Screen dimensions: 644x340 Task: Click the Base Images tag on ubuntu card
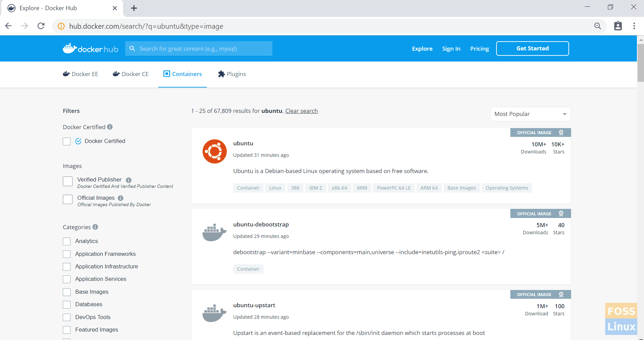tap(462, 188)
